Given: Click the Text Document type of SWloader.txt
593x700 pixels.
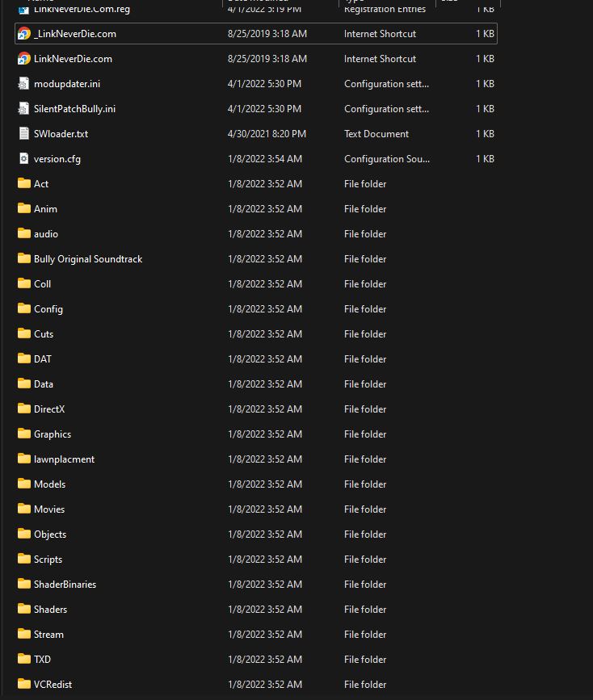Looking at the screenshot, I should tap(376, 134).
